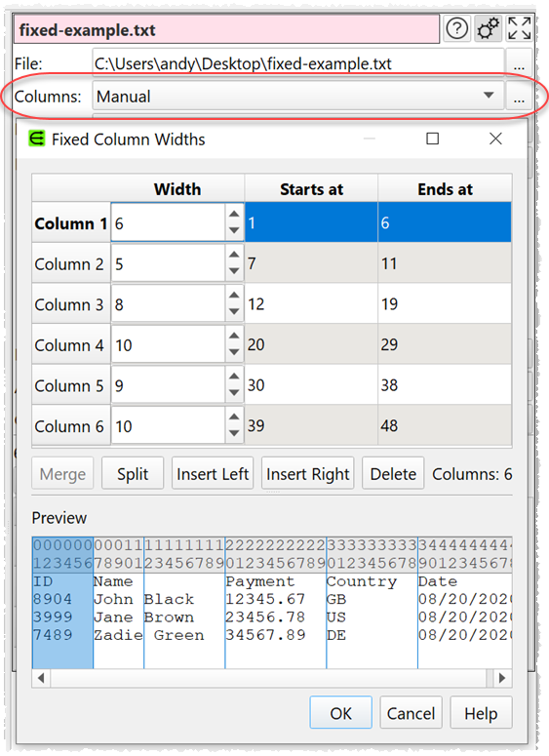
Task: Decrease Column 3 width with down arrow
Action: point(234,311)
